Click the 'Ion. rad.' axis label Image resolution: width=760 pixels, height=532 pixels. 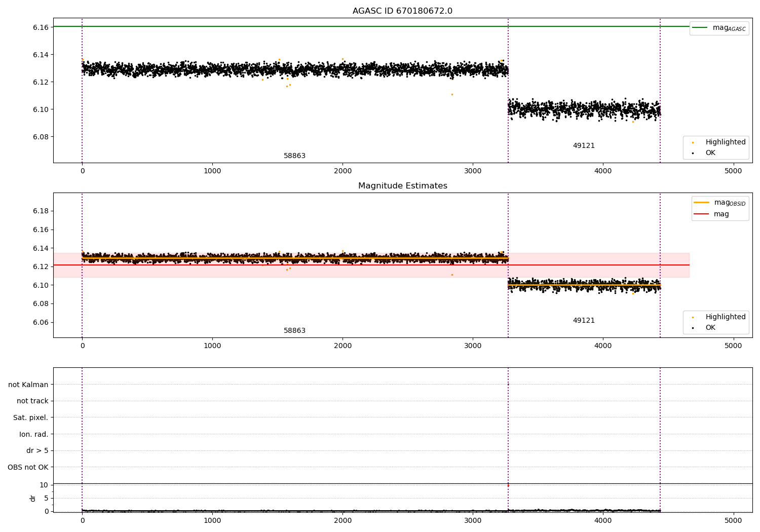click(x=34, y=434)
